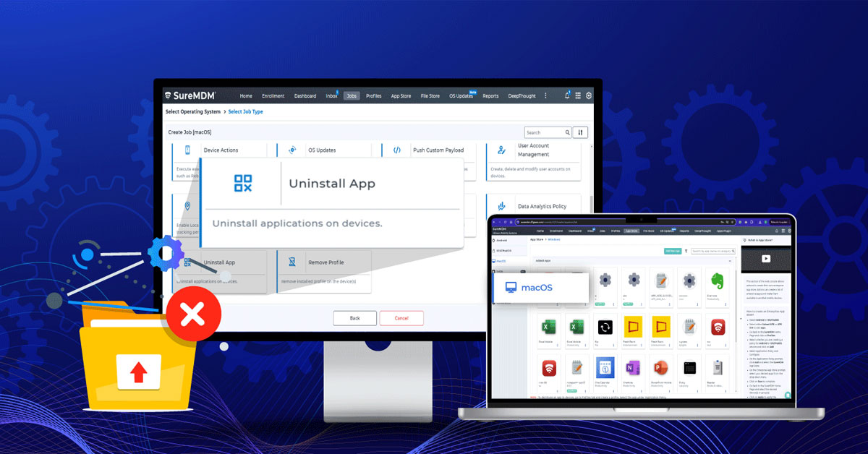The width and height of the screenshot is (868, 454).
Task: Select the small Uninstall App job card
Action: pyautogui.click(x=220, y=272)
